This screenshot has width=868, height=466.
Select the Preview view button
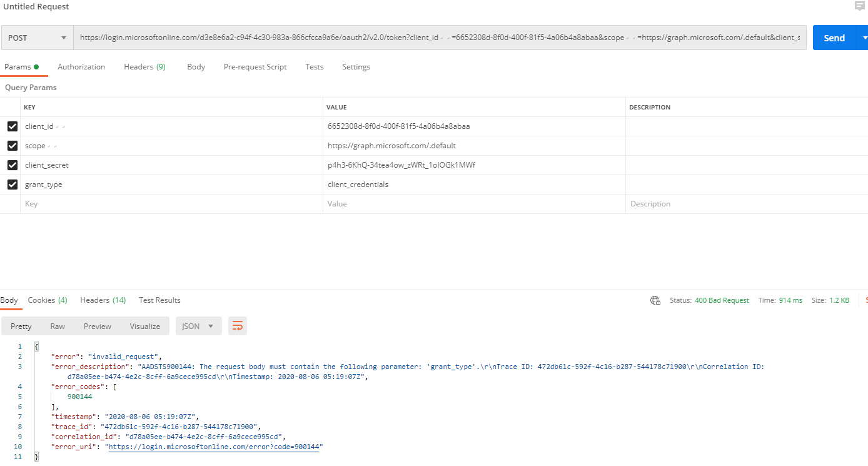coord(98,326)
